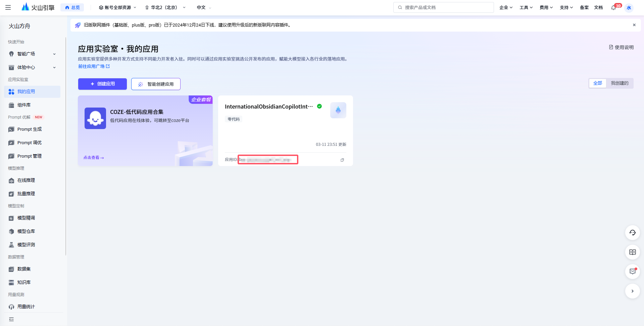This screenshot has width=644, height=326.
Task: Click the 03-11 23:51 更新 timestamp
Action: click(x=331, y=145)
